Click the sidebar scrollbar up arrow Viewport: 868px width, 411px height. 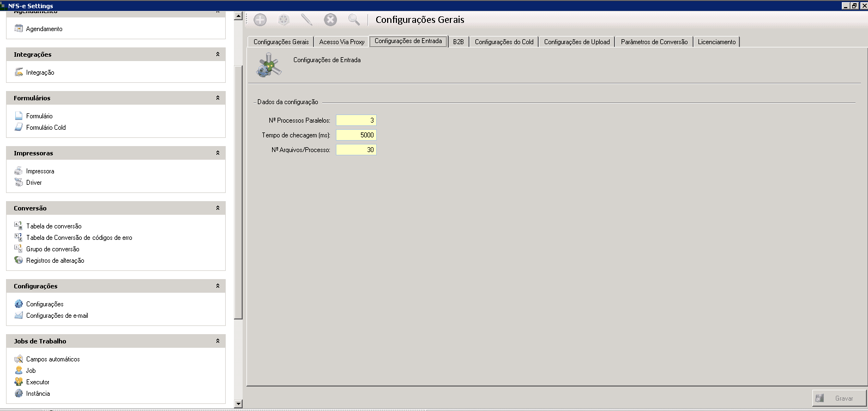tap(238, 16)
